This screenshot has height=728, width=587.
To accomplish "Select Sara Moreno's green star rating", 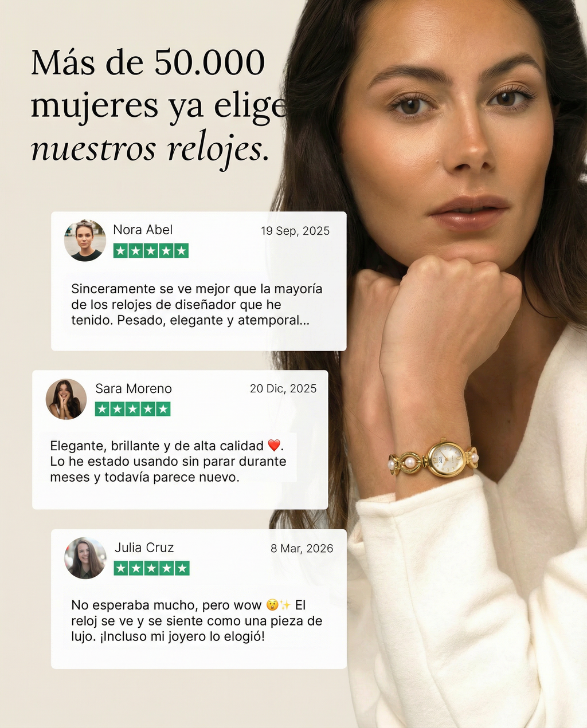I will [x=133, y=409].
